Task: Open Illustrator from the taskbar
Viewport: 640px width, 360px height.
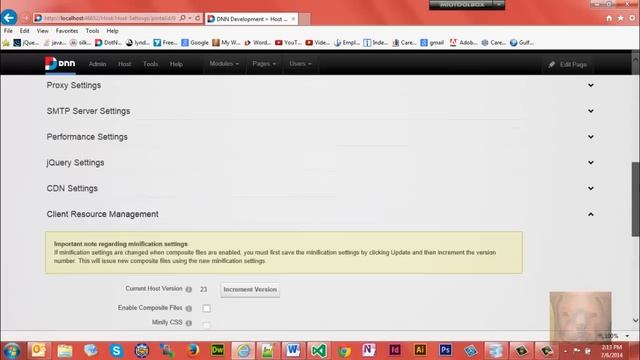Action: [420, 350]
